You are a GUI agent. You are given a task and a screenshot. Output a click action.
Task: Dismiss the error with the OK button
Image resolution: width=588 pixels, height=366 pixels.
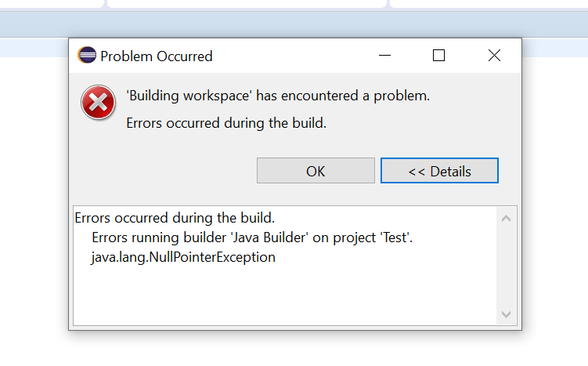click(316, 171)
